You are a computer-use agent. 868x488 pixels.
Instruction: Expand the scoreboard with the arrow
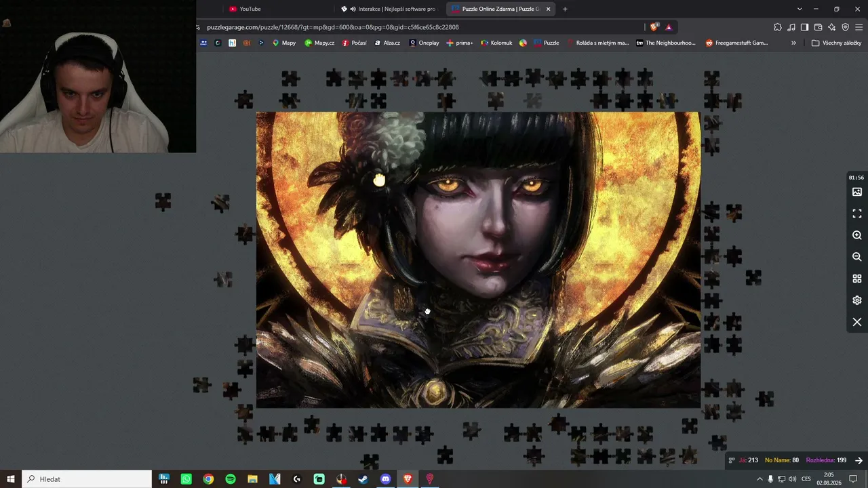click(x=859, y=460)
